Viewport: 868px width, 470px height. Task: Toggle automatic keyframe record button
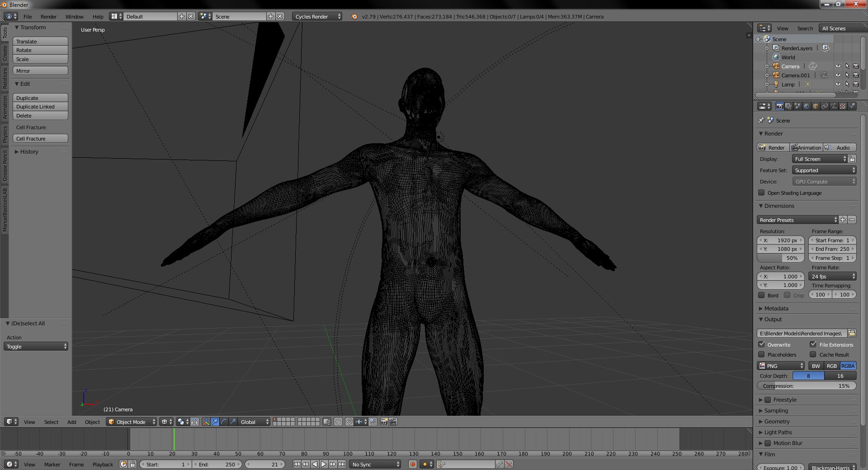click(x=412, y=464)
